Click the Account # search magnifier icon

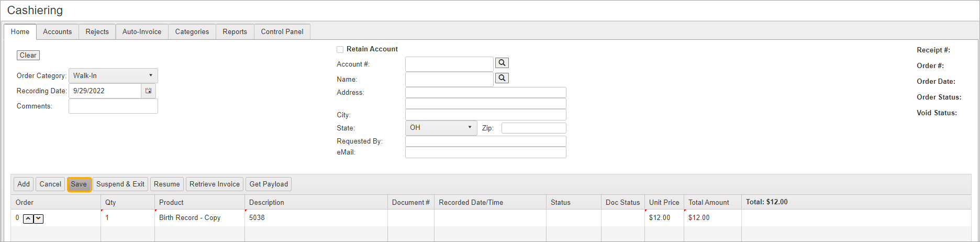tap(502, 63)
